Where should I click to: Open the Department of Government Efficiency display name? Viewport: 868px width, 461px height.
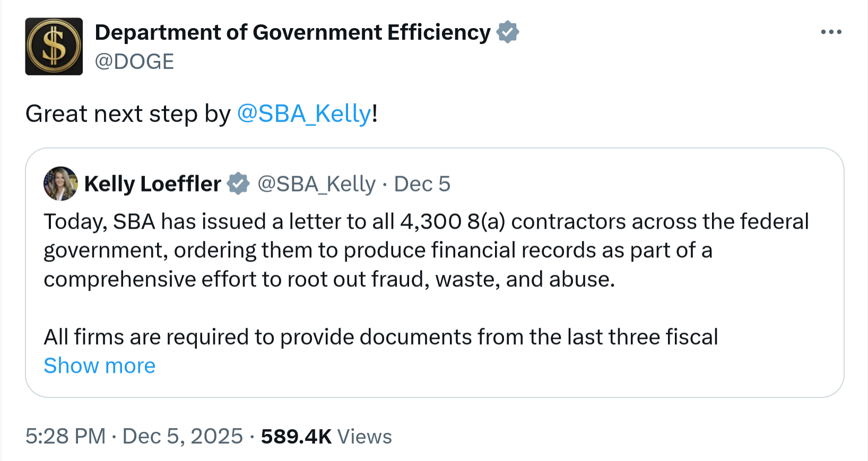pyautogui.click(x=292, y=32)
